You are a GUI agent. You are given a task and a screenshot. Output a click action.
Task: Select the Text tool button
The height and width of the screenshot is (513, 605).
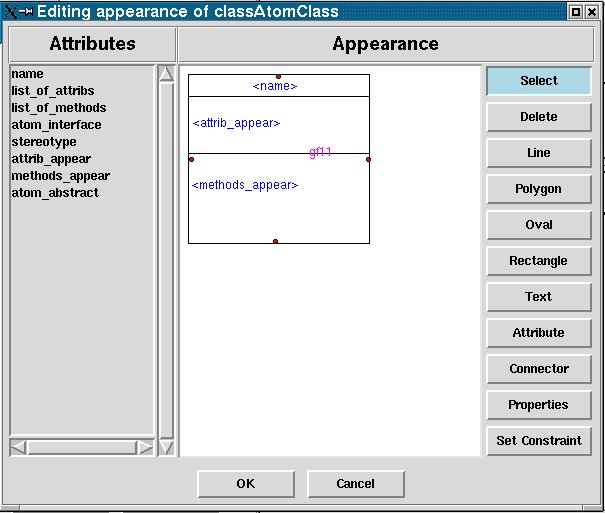pos(538,297)
